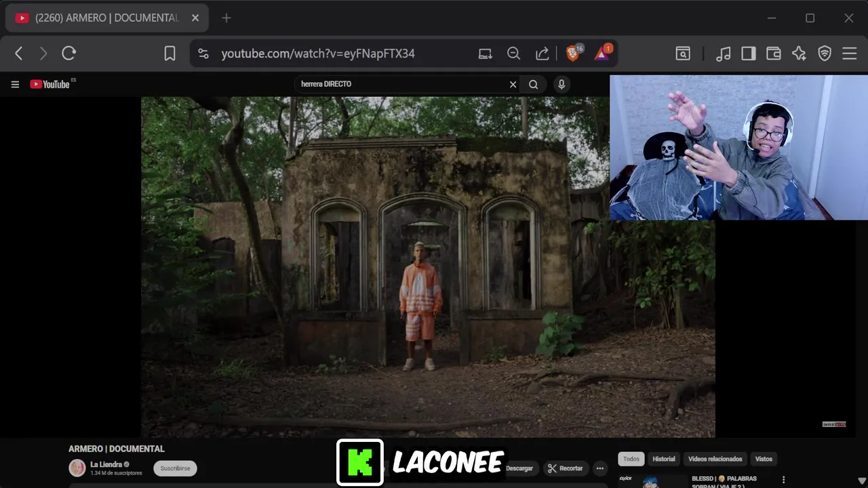Viewport: 868px width, 488px height.
Task: Open a new tab with plus button
Action: pyautogui.click(x=226, y=18)
